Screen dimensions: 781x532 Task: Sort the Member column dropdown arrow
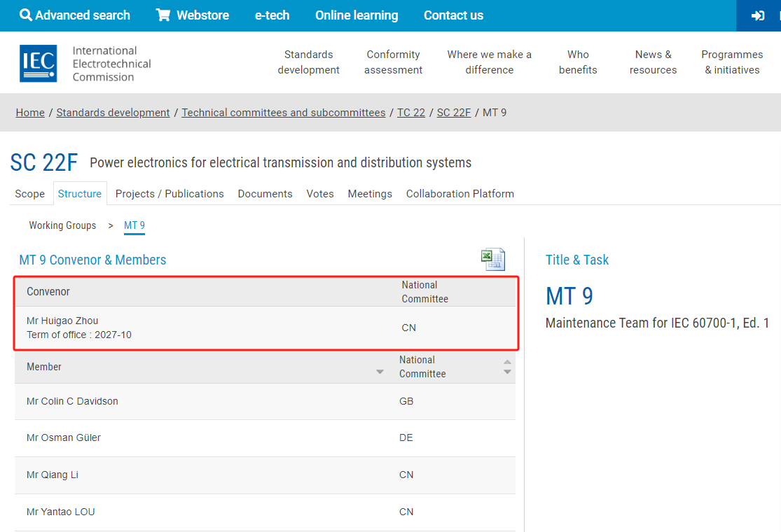click(380, 372)
